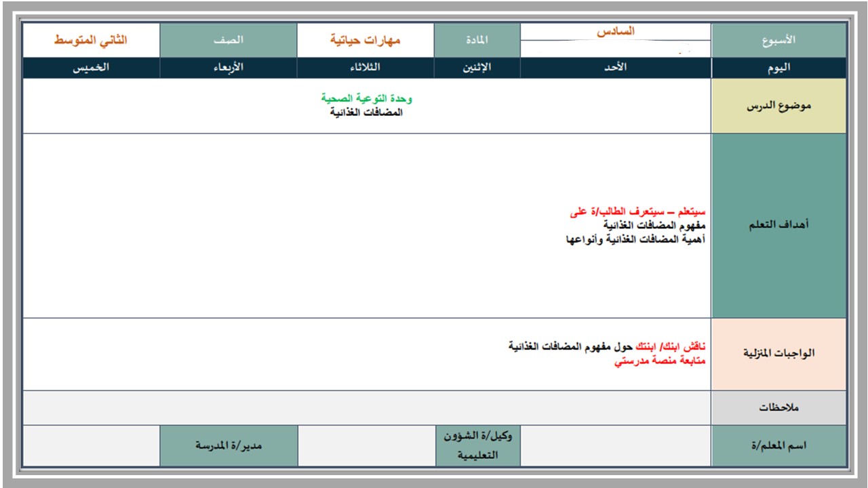Select the الأربعاء day column header
The image size is (868, 488).
point(229,68)
